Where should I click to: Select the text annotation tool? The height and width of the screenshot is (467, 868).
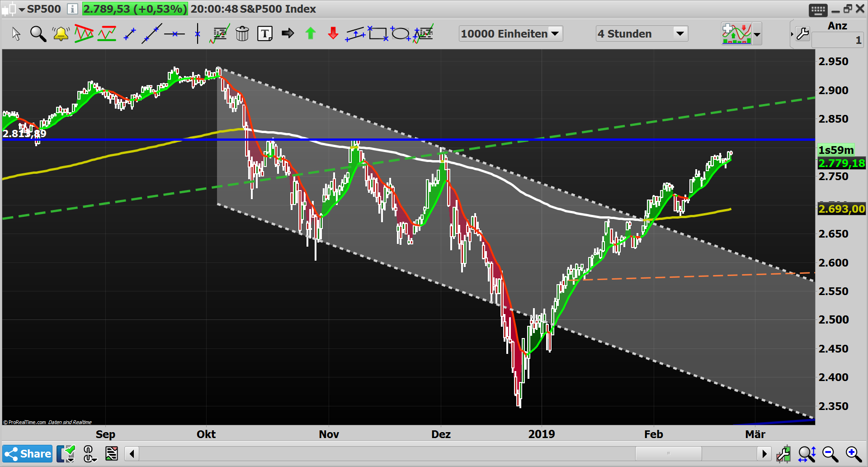point(265,34)
